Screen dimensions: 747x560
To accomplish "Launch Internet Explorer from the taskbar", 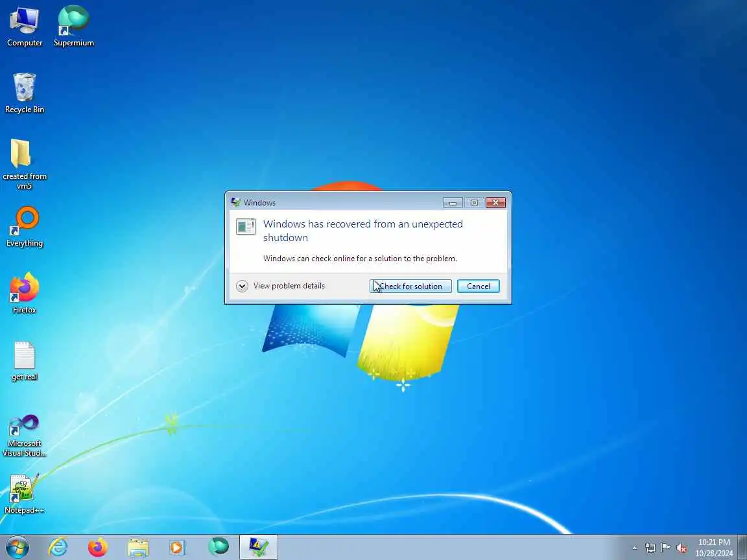I will (58, 548).
